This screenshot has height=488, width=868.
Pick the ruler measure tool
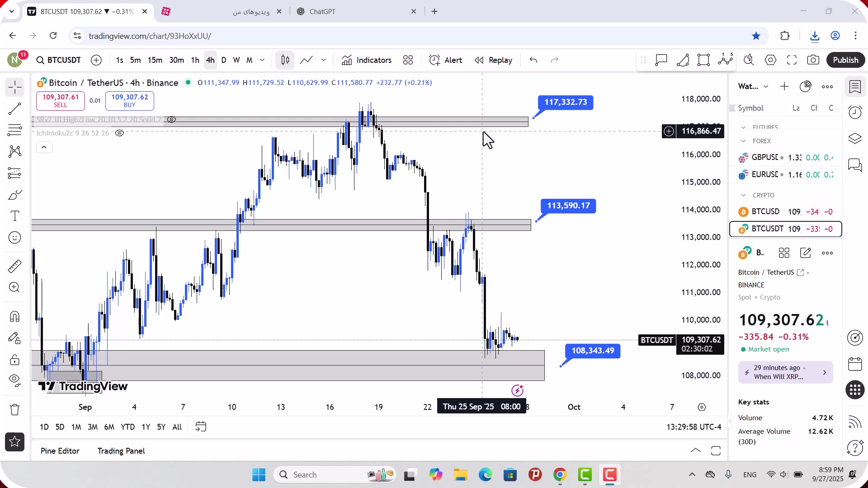coord(14,266)
